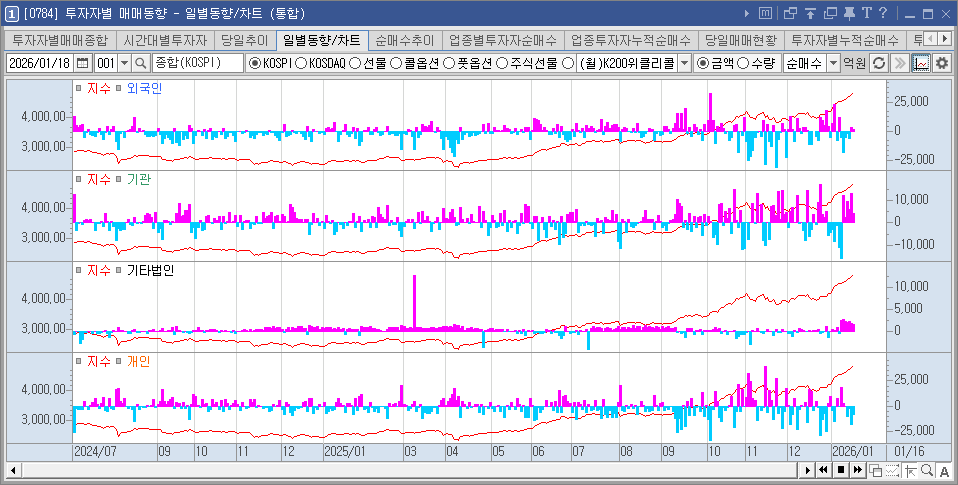Open settings with the gear icon

(942, 63)
